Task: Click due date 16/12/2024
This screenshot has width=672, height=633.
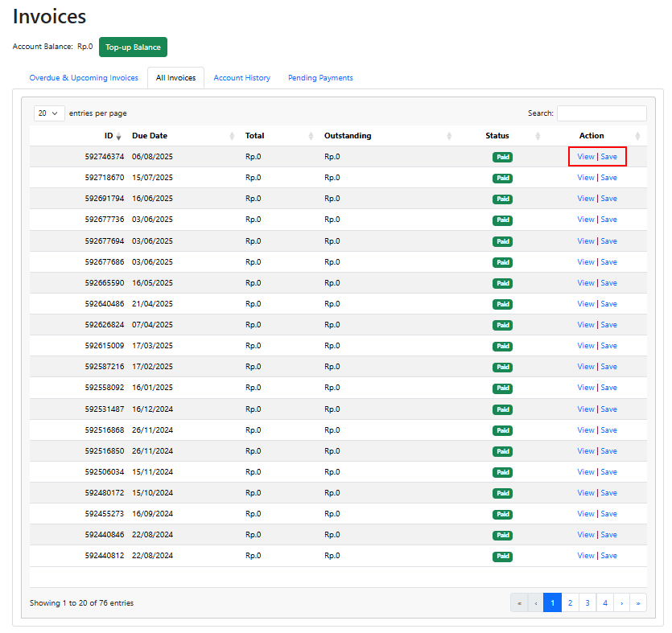Action: pyautogui.click(x=152, y=409)
